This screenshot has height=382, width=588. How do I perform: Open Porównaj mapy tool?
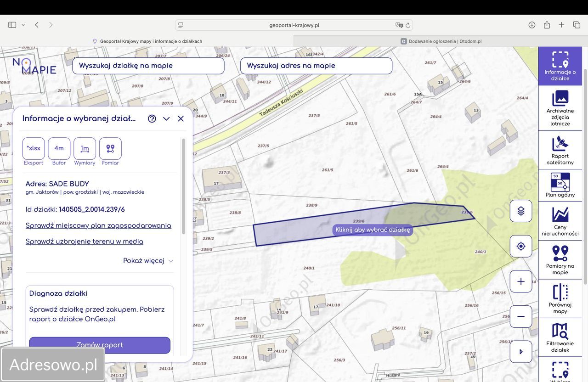click(560, 299)
